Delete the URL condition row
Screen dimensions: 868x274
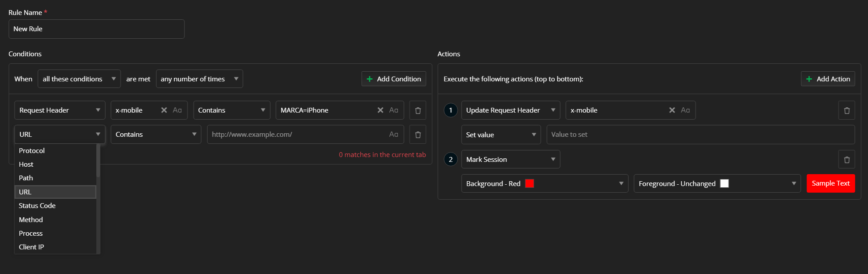(418, 135)
